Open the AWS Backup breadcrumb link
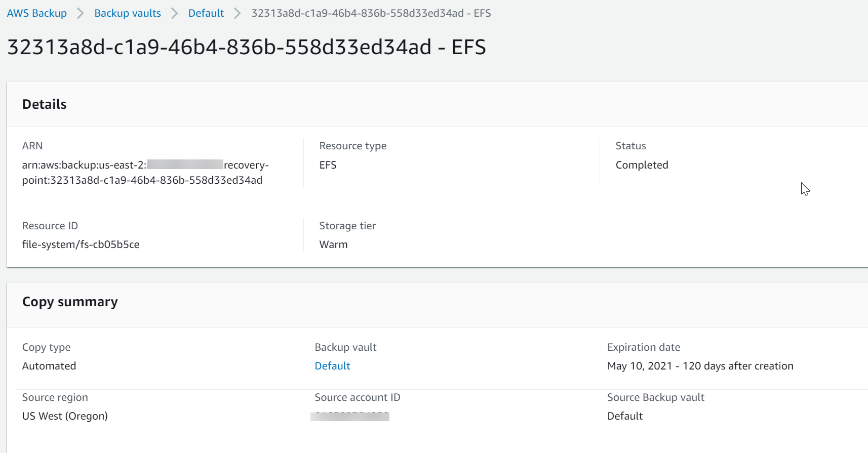Viewport: 868px width, 453px height. coord(36,13)
